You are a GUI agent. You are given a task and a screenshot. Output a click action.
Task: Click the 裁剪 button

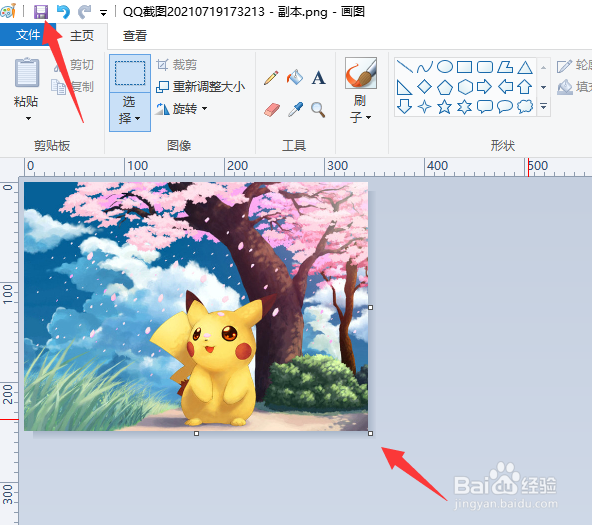click(177, 65)
